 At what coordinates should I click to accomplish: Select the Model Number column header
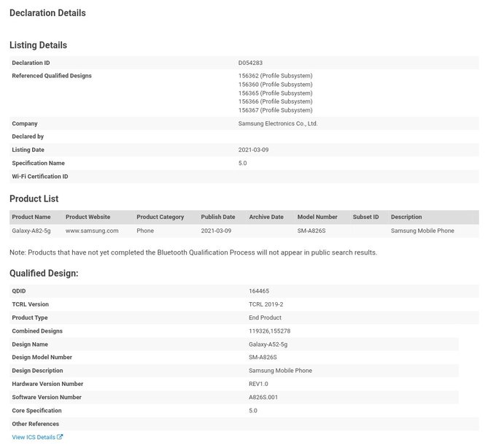click(x=317, y=217)
